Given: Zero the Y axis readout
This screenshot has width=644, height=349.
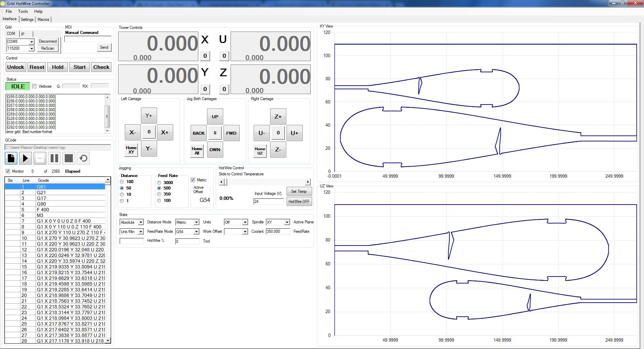Looking at the screenshot, I should point(205,89).
